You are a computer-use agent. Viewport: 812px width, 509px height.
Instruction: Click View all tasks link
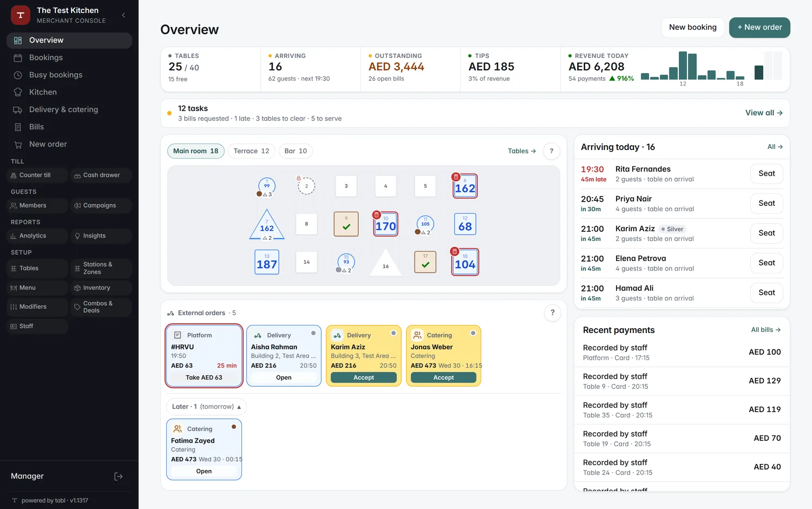point(764,113)
